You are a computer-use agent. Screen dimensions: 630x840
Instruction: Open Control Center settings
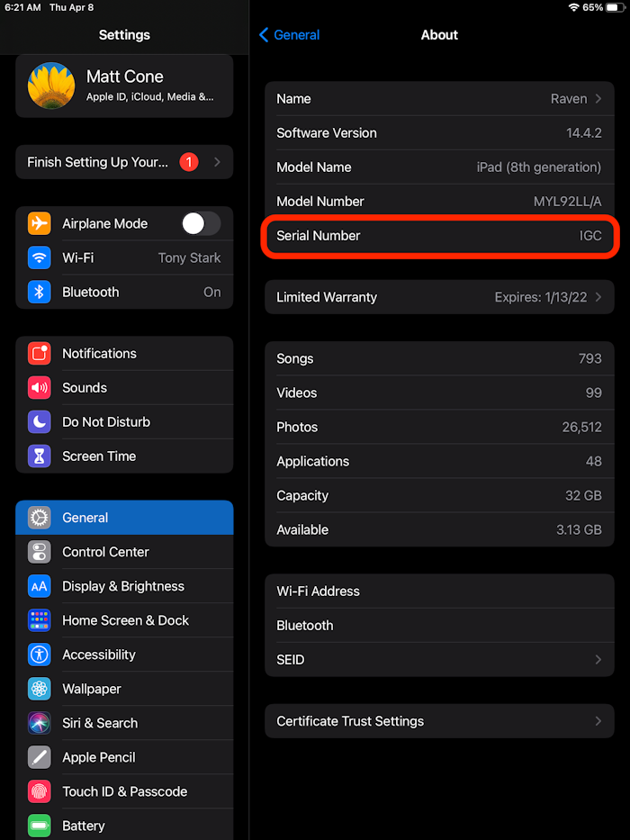click(124, 552)
